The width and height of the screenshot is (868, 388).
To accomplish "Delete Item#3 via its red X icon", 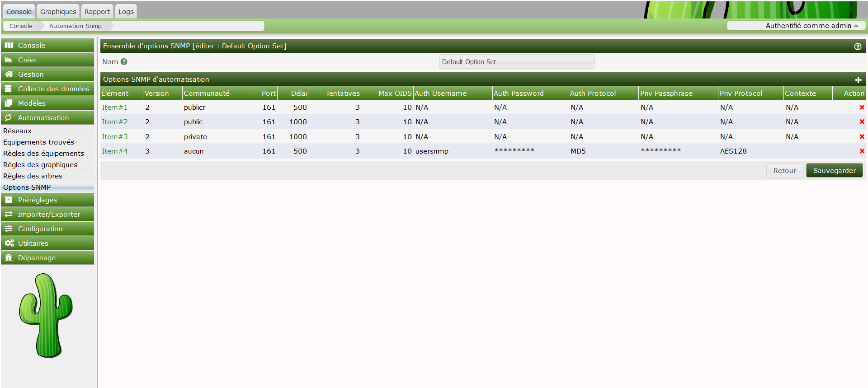I will coord(862,137).
